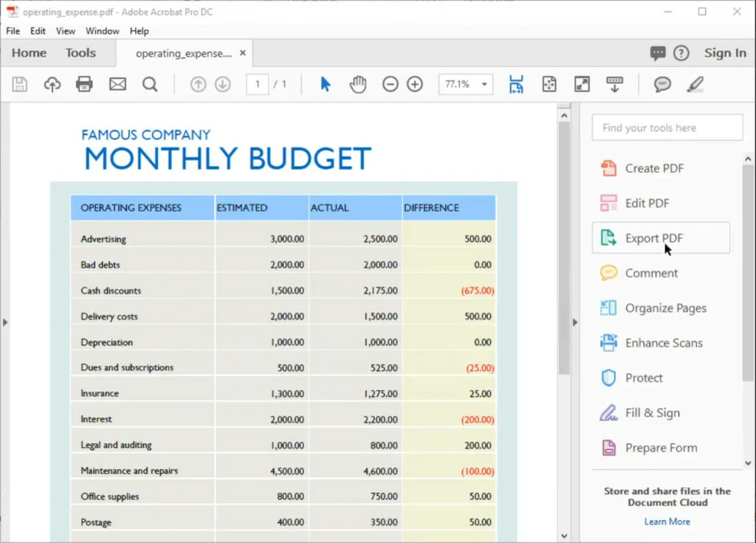Viewport: 756px width, 543px height.
Task: Open the Edit menu
Action: 38,31
